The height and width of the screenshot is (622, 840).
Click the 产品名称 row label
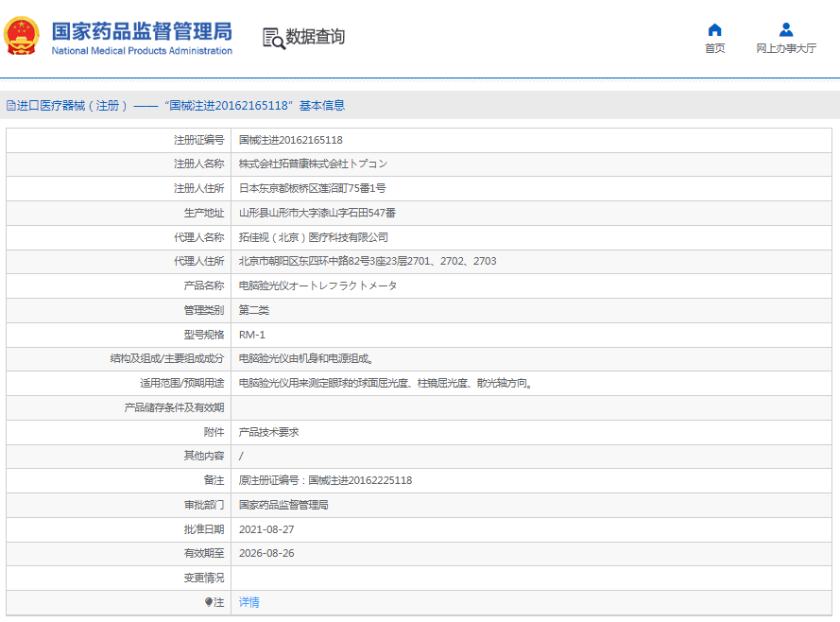click(204, 285)
